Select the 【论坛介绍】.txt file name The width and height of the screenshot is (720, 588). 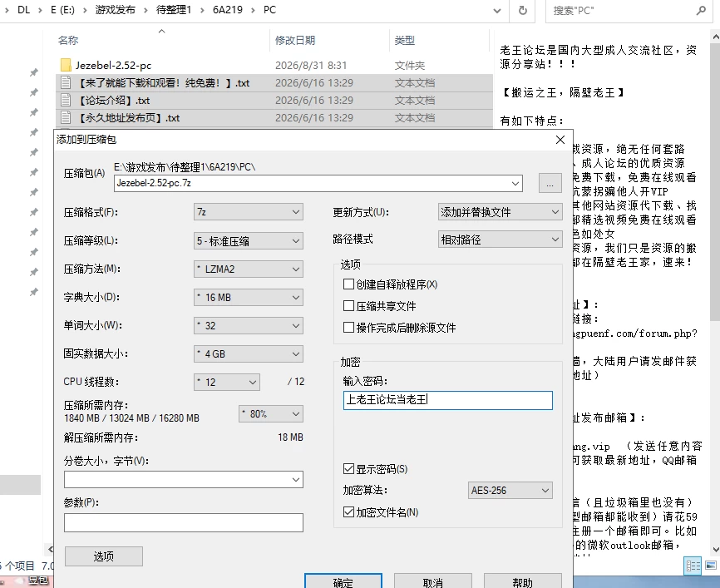114,100
